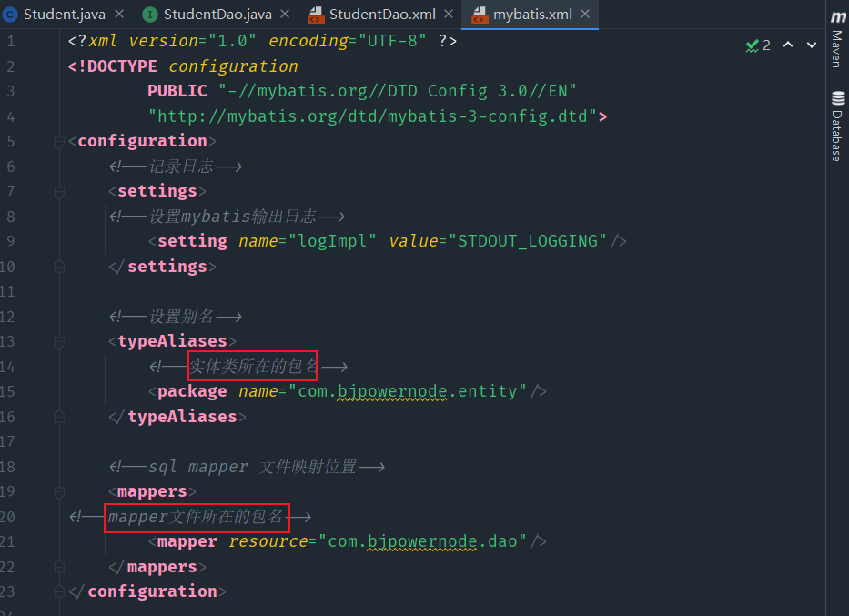849x616 pixels.
Task: Open the Database tool window
Action: click(837, 126)
